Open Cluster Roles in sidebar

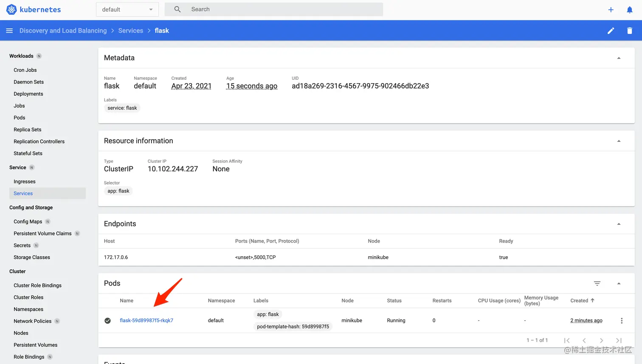point(28,297)
